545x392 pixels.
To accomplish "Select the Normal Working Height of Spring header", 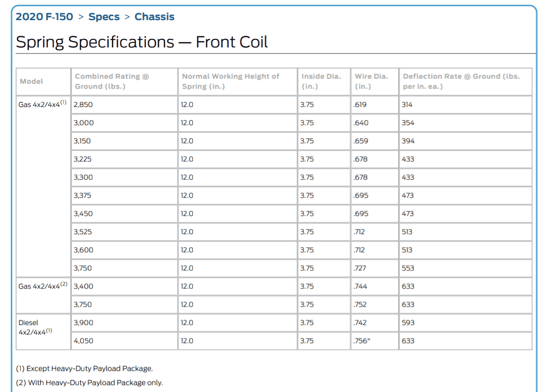I will 238,81.
